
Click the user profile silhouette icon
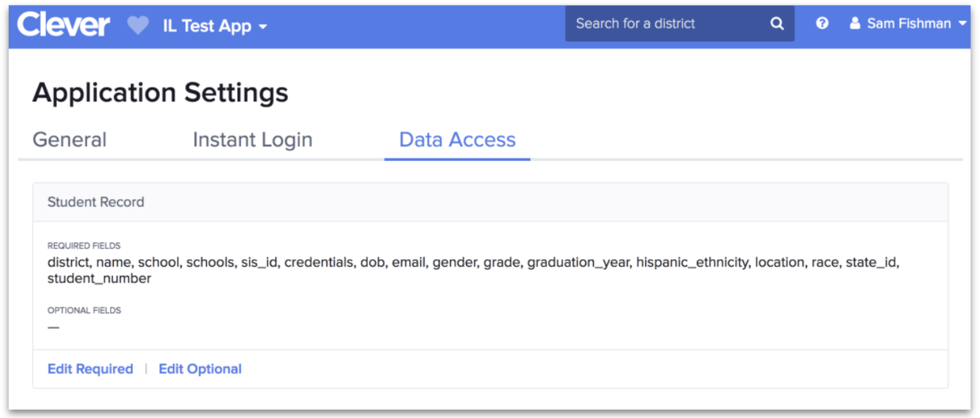pyautogui.click(x=855, y=23)
